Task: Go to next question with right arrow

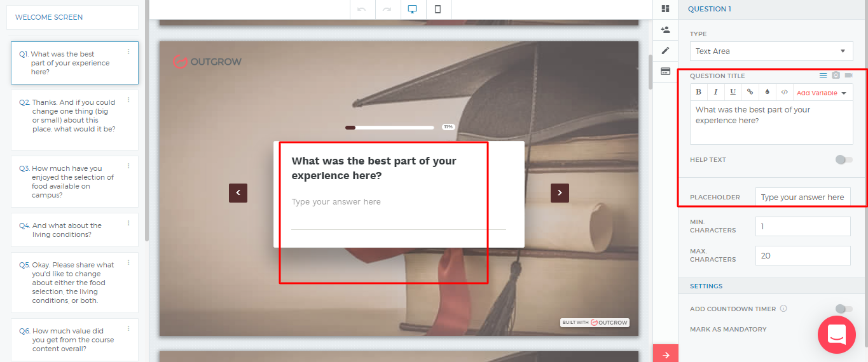Action: (560, 193)
